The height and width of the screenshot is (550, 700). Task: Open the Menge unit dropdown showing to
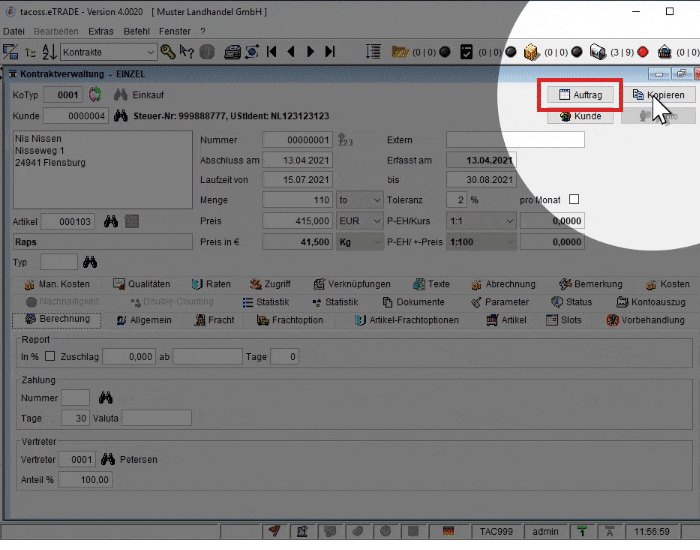pos(377,200)
